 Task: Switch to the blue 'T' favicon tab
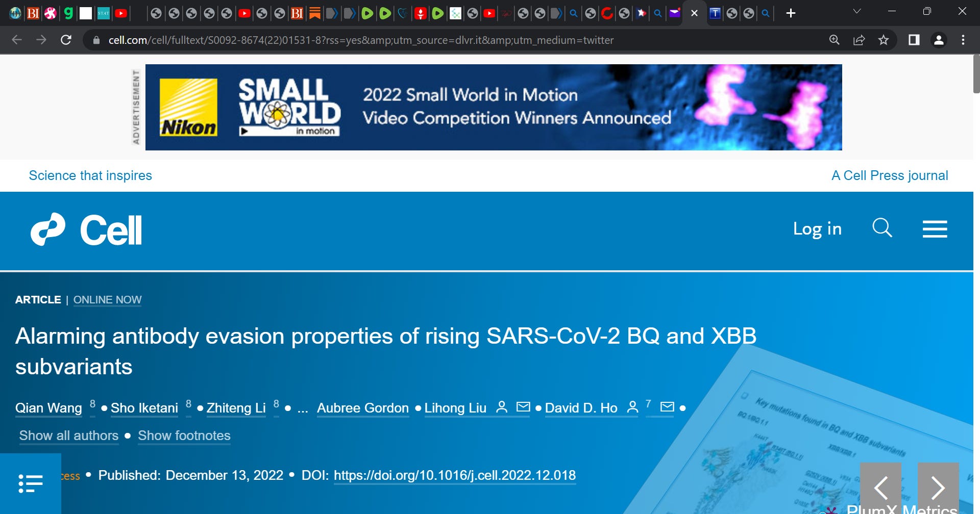click(715, 13)
